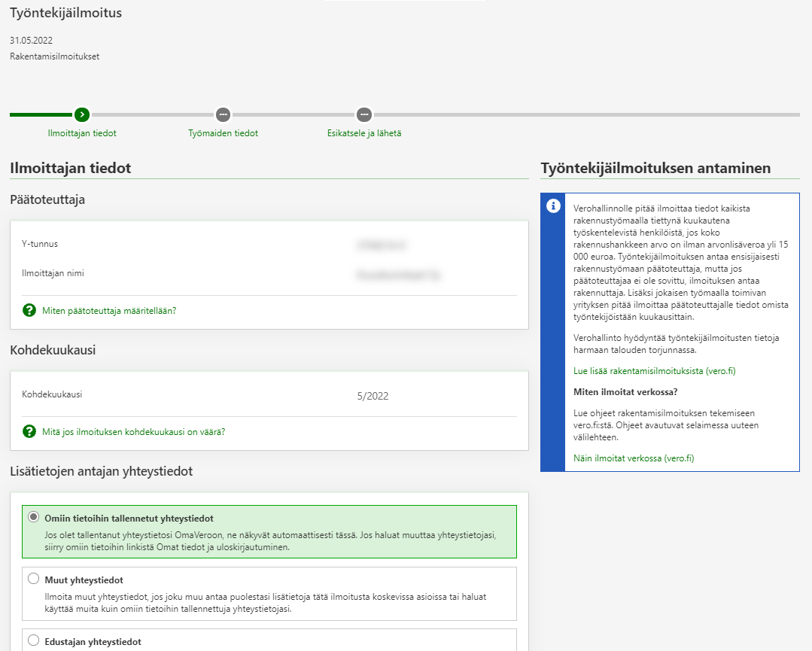Open Lue lisää rakentamisilmoituksista (vero.fi) link

(x=643, y=371)
